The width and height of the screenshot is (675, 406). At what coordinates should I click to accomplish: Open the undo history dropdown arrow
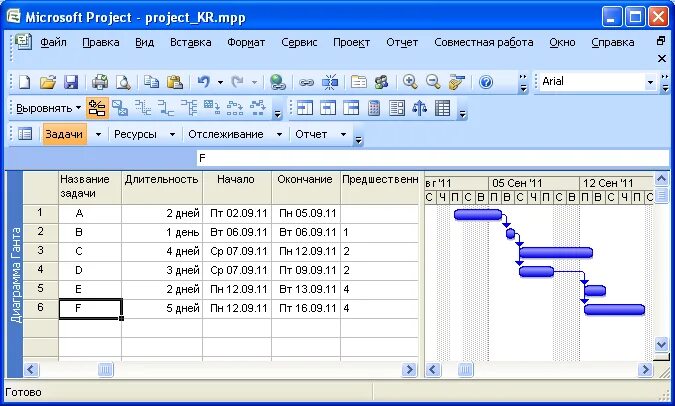coord(220,82)
